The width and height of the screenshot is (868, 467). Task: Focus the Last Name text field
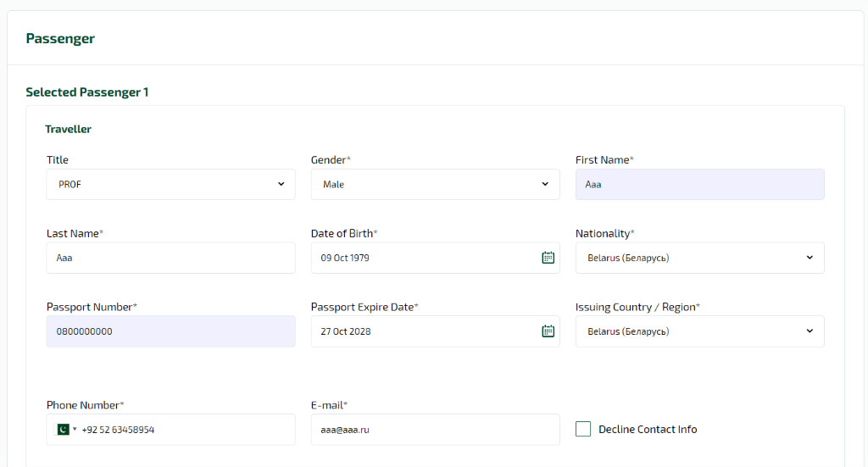[x=170, y=258]
